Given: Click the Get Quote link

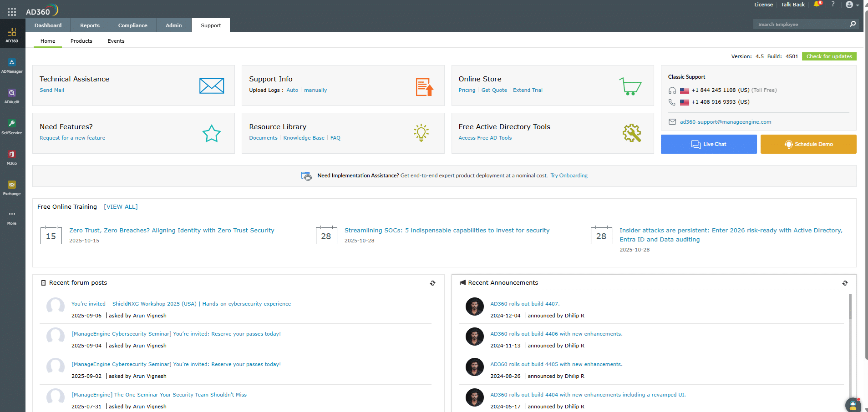Looking at the screenshot, I should (x=494, y=90).
